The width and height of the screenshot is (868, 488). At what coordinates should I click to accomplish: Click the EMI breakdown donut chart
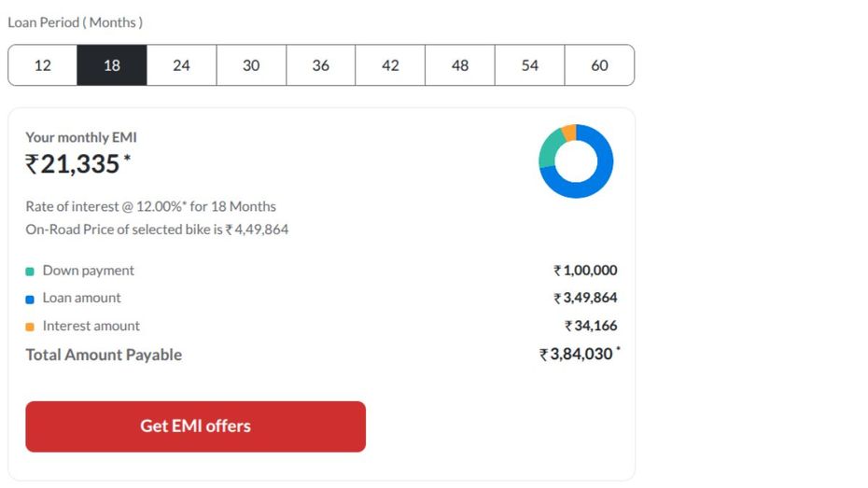click(576, 161)
